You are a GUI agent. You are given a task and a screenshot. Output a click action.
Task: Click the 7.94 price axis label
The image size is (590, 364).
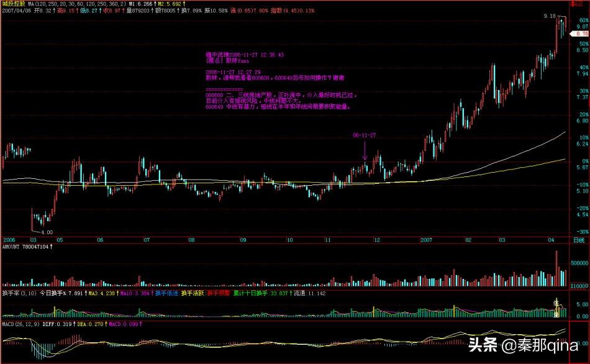[x=583, y=74]
